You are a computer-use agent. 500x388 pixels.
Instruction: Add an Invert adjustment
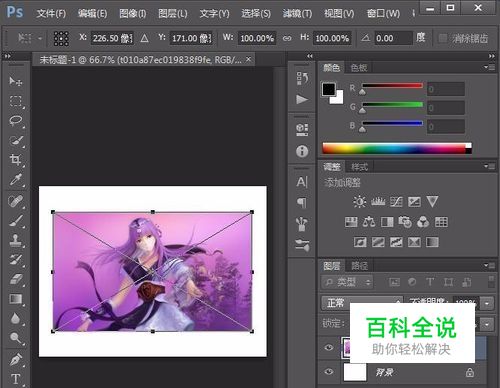coord(360,242)
